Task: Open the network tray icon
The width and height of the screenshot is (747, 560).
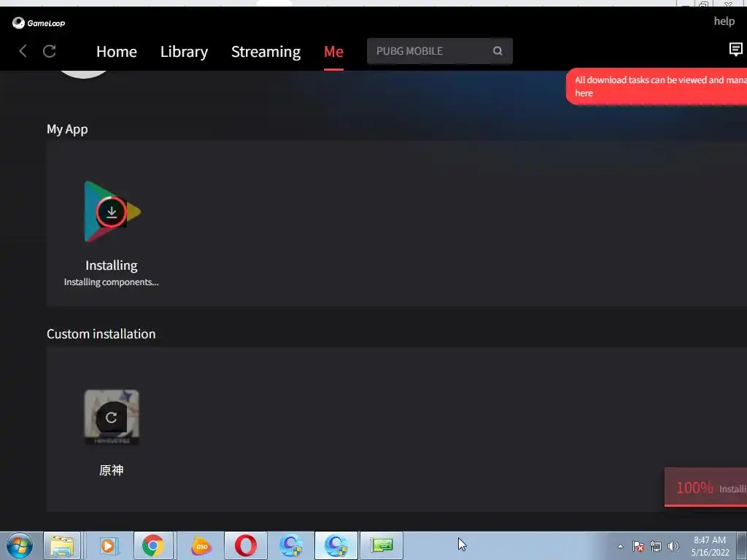Action: pos(656,546)
